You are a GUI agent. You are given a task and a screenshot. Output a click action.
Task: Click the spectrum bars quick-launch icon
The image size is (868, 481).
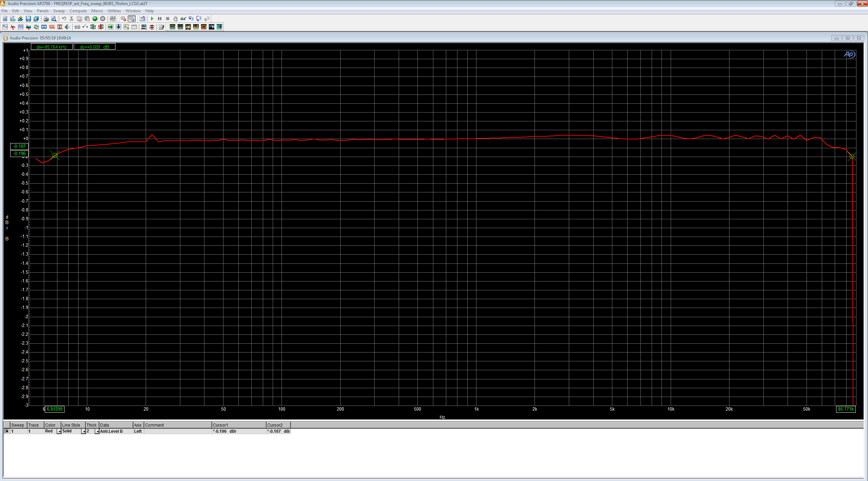(x=196, y=27)
